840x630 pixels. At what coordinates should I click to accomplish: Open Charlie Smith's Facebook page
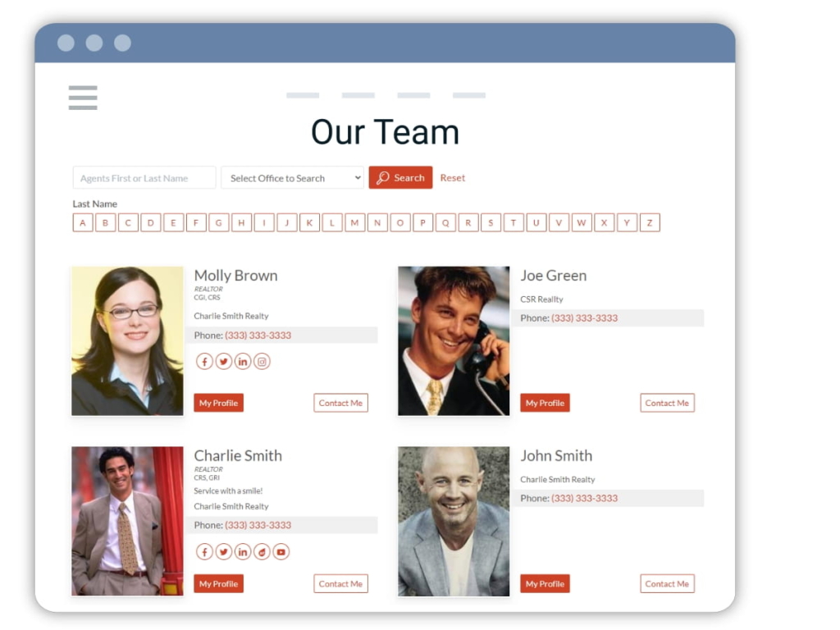pyautogui.click(x=204, y=552)
